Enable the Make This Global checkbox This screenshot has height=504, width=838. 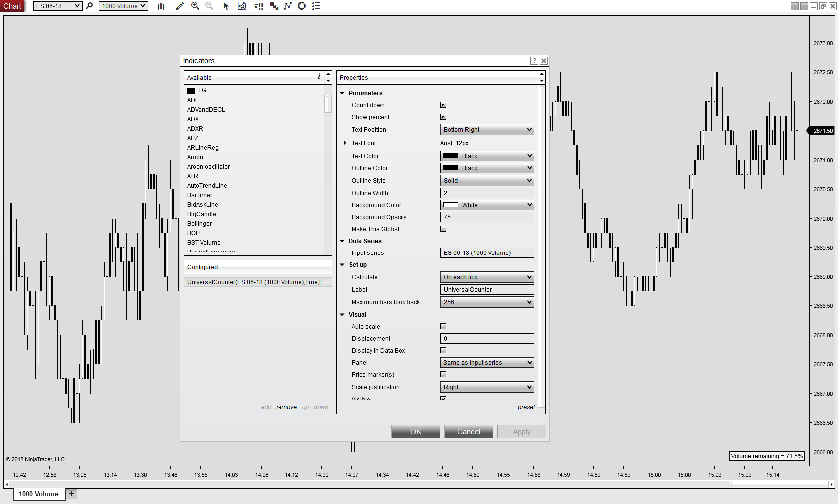click(443, 229)
